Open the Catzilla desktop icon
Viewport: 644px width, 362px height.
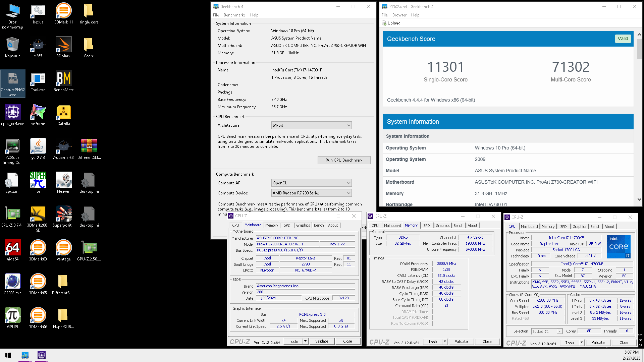(63, 115)
